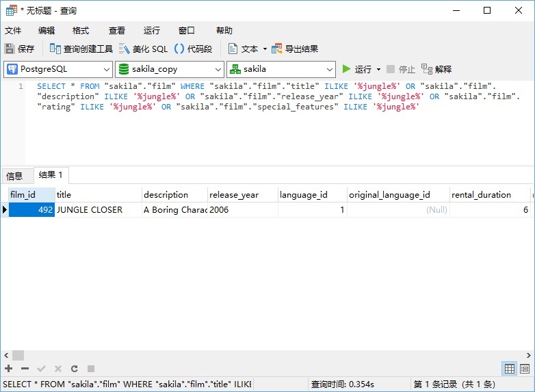Open the 查询创建工具 query builder
This screenshot has width=535, height=392.
tap(81, 49)
